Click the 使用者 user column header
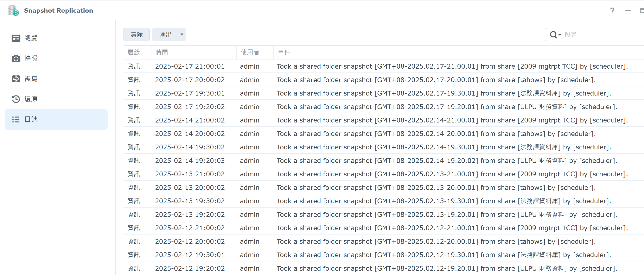This screenshot has height=275, width=644. coord(250,52)
